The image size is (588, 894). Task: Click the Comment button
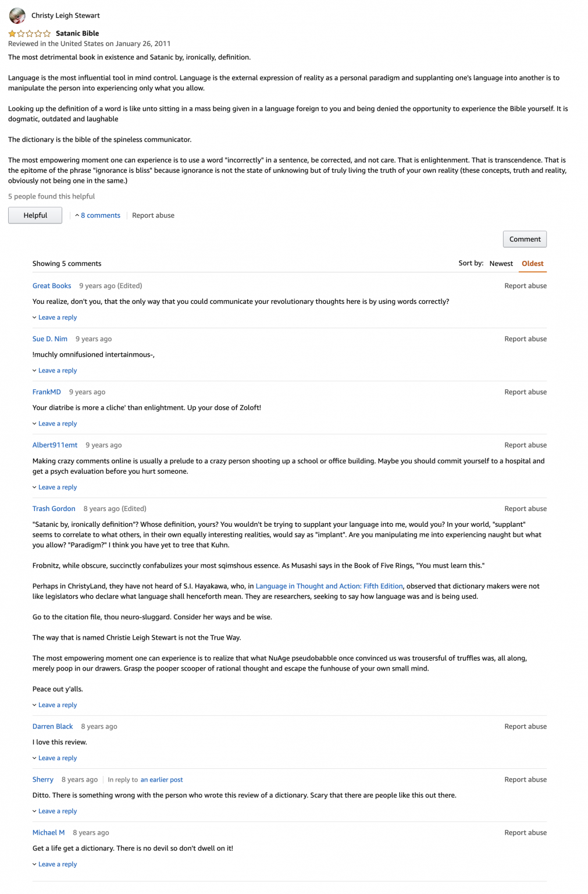coord(524,239)
